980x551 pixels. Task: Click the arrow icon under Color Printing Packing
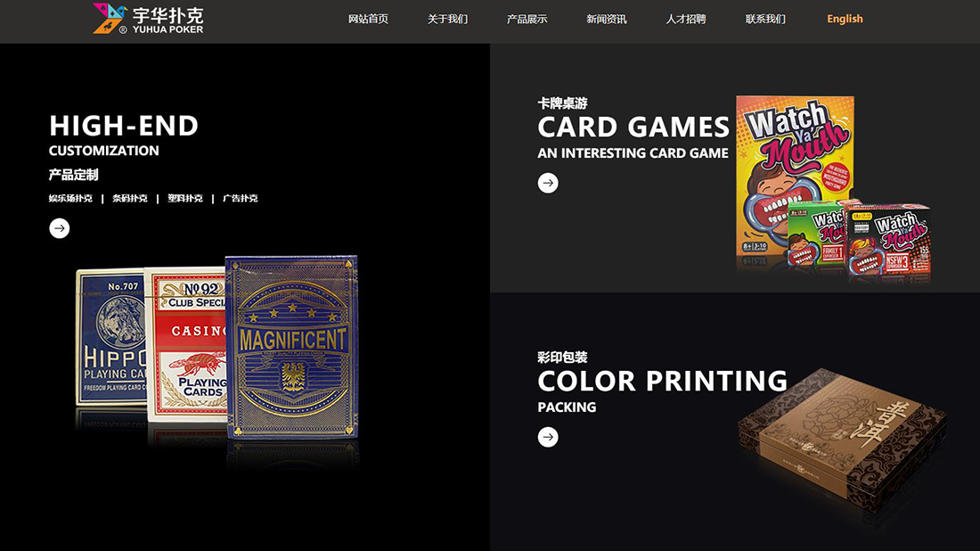tap(548, 437)
